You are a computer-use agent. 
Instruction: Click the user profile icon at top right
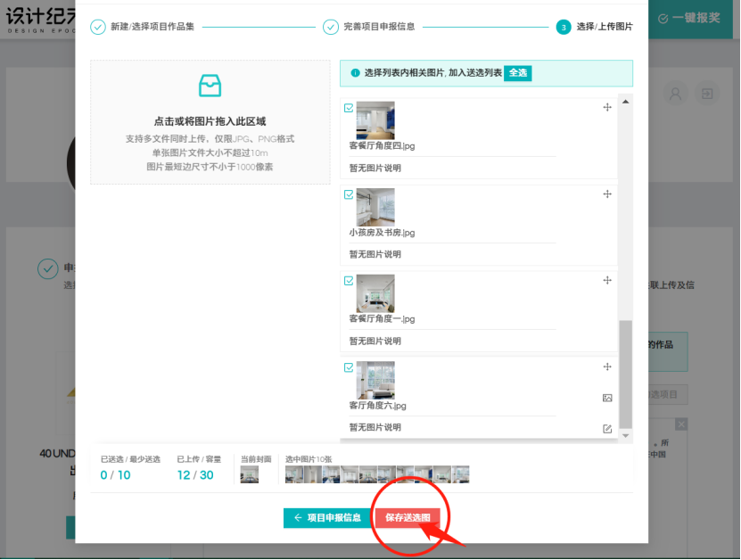[x=675, y=95]
